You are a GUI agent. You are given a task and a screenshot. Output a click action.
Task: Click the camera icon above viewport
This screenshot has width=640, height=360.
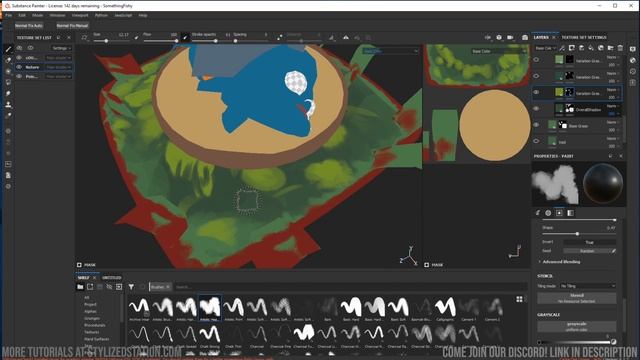[510, 37]
